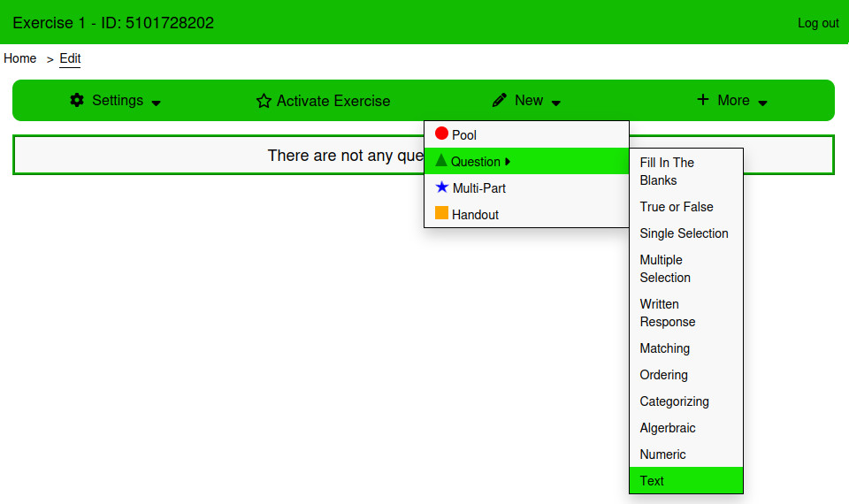Select True or False question type

click(677, 207)
